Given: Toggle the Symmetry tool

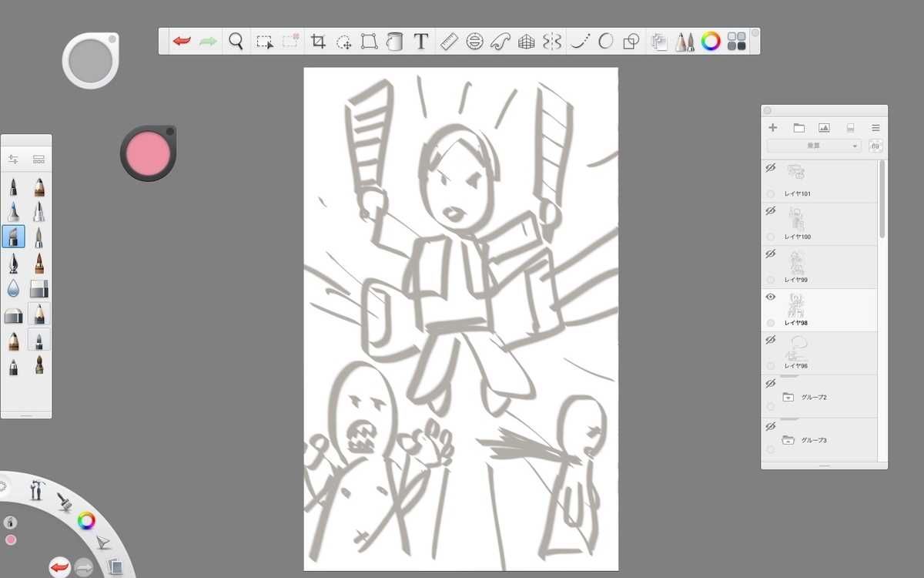Looking at the screenshot, I should (551, 42).
